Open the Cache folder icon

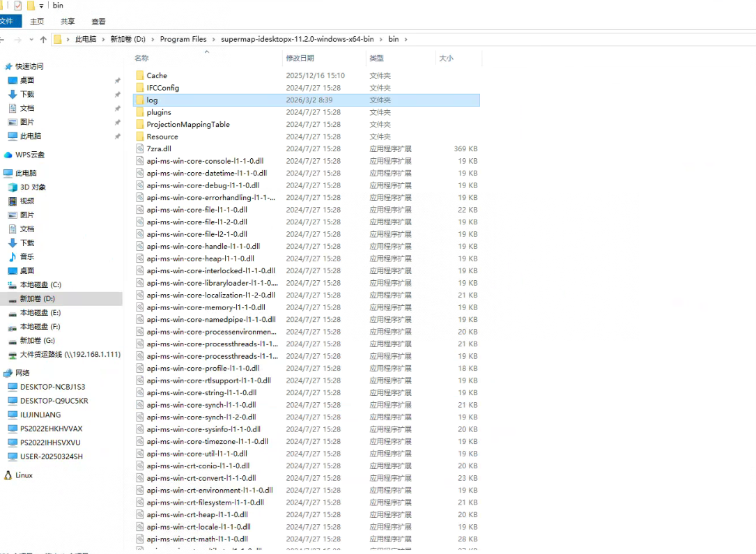click(139, 75)
